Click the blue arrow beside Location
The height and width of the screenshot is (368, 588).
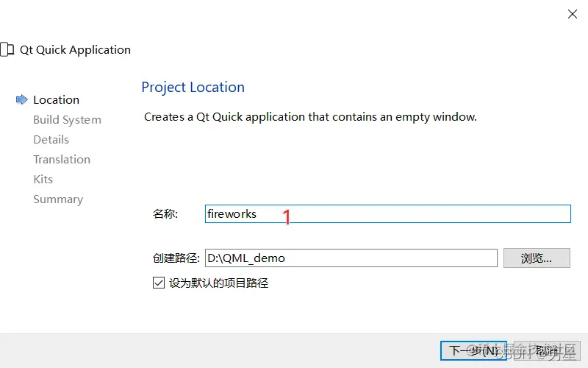[x=22, y=99]
